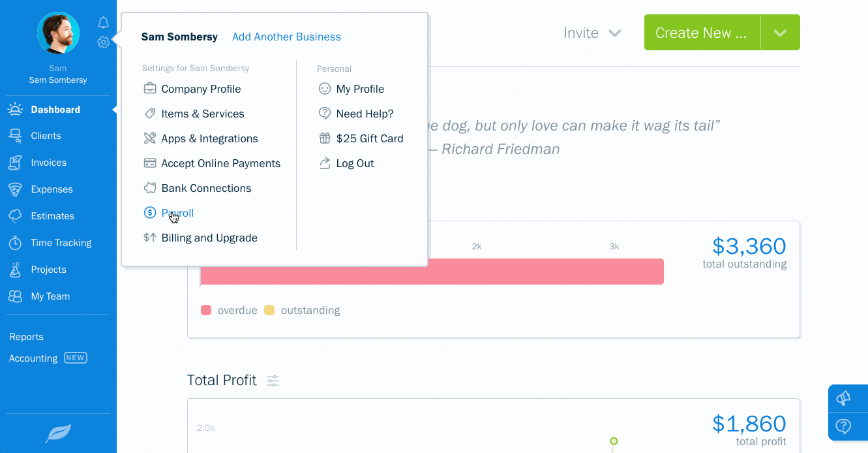Click Add Another Business link
This screenshot has height=453, width=868.
pyautogui.click(x=286, y=37)
